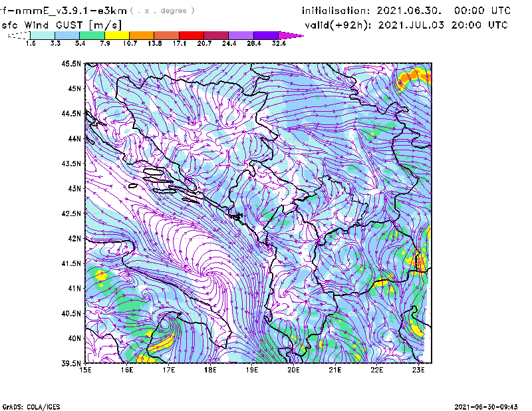
Task: Click the initialisation date 2021.06.30.
Action: point(409,11)
